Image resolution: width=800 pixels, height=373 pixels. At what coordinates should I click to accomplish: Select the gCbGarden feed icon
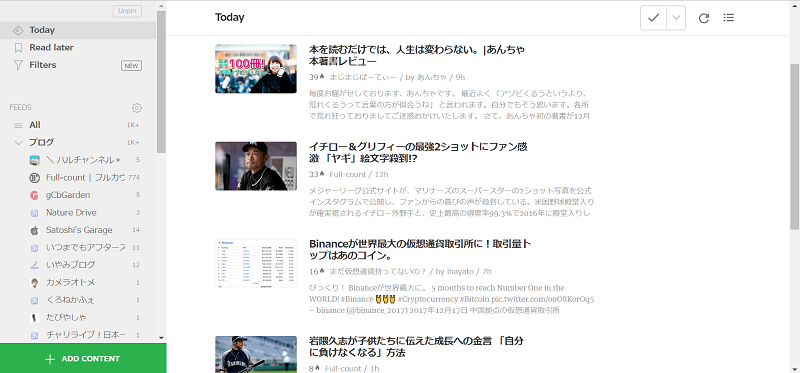tap(34, 195)
